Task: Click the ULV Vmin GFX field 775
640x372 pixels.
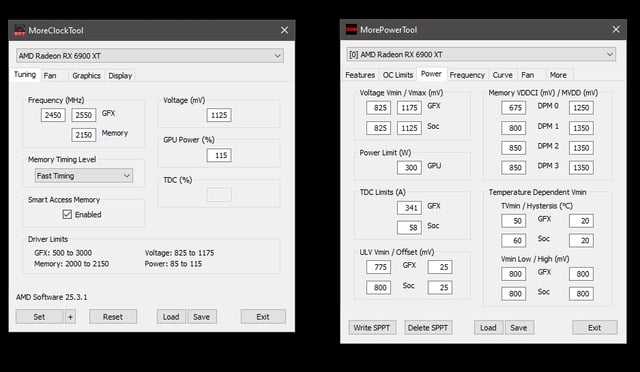Action: pos(378,267)
